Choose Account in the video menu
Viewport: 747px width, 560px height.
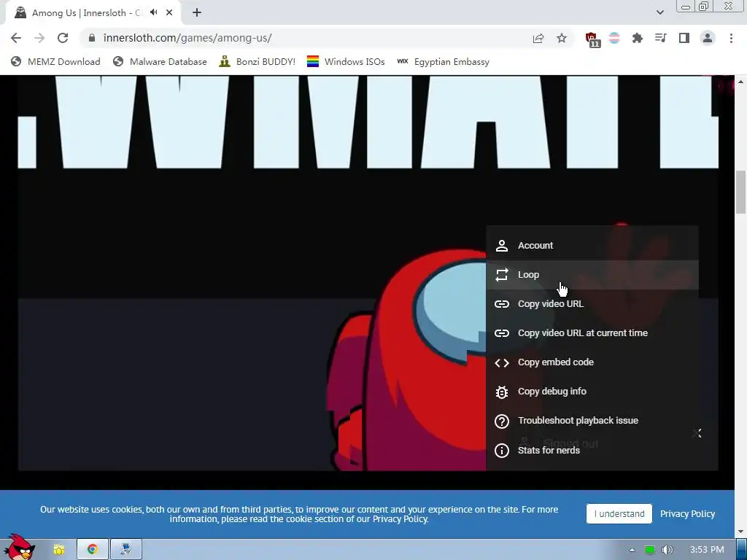point(592,246)
